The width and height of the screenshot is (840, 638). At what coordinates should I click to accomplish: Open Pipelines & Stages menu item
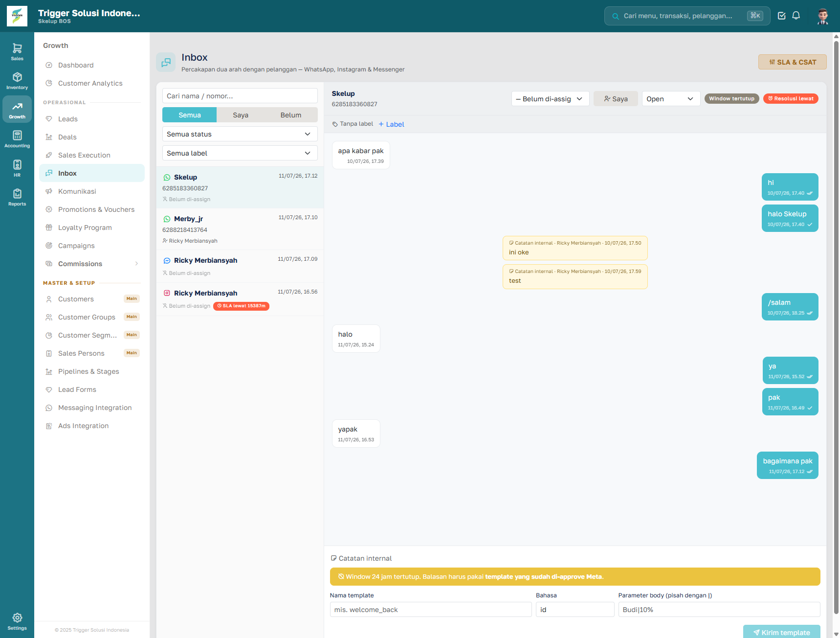[x=92, y=371]
